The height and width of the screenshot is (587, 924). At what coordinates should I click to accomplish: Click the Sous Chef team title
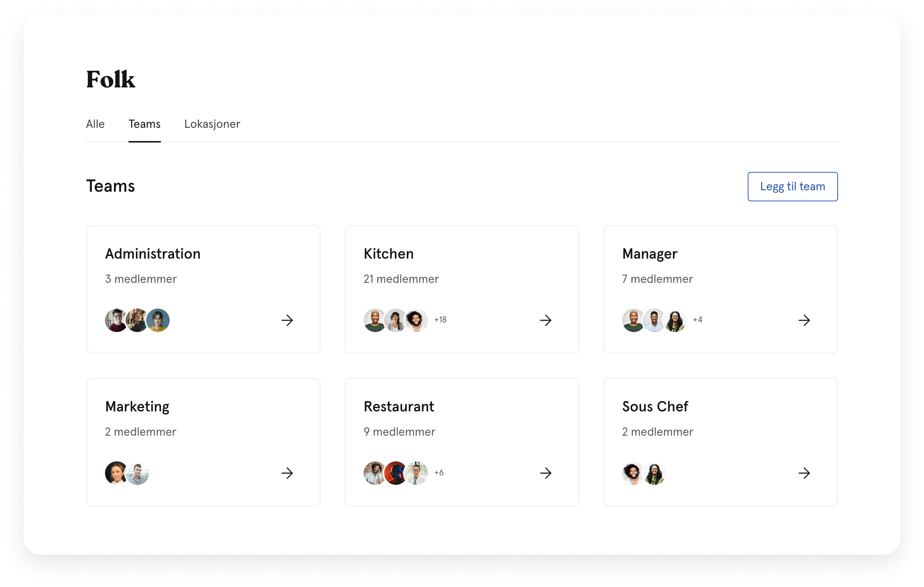click(x=655, y=407)
